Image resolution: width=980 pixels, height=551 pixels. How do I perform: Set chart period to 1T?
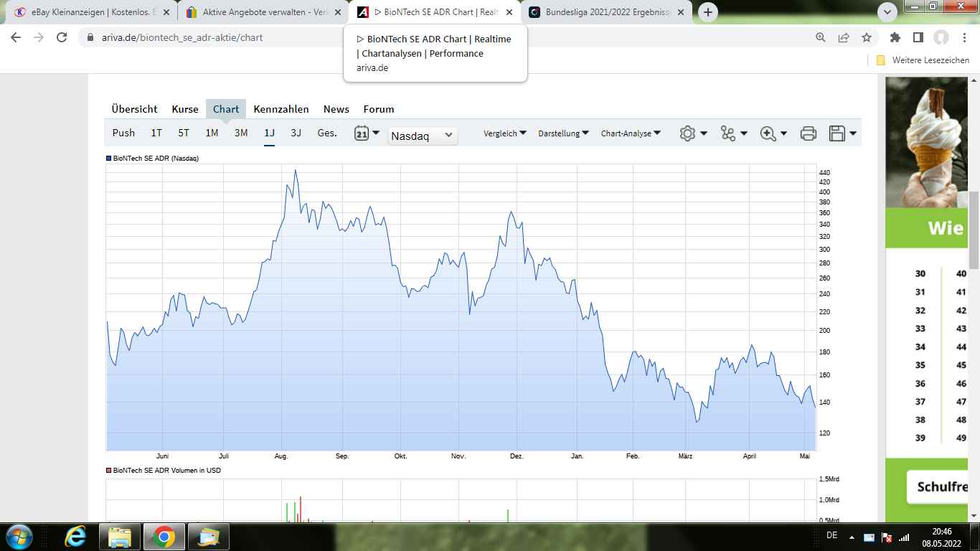coord(156,133)
